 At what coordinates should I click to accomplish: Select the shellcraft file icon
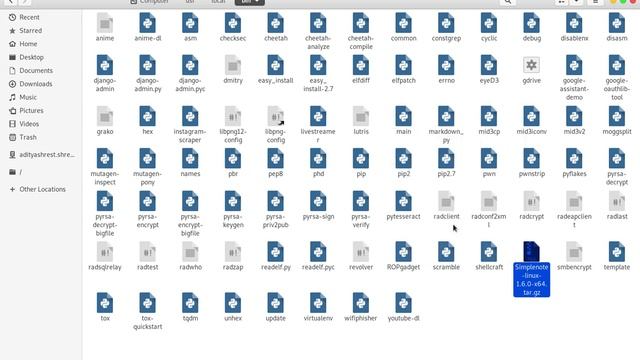pos(489,252)
